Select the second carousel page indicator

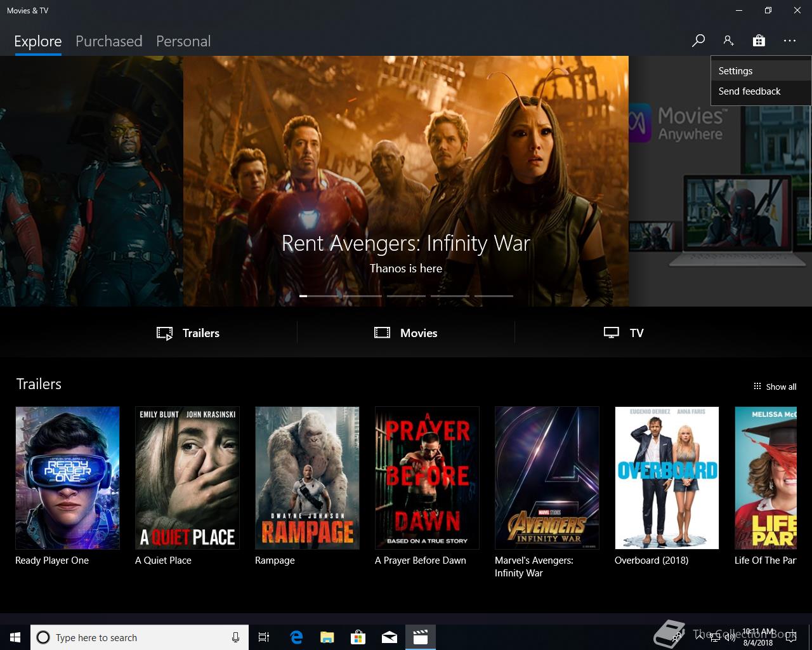pyautogui.click(x=362, y=296)
